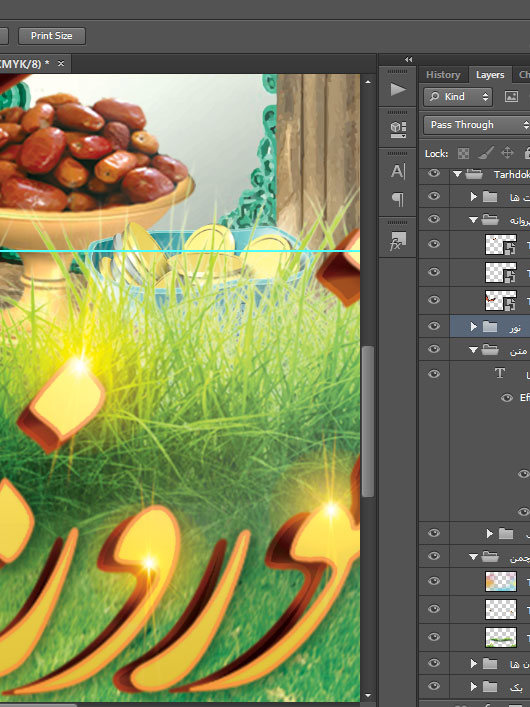The width and height of the screenshot is (530, 707).
Task: Click the متن group folder icon
Action: [490, 349]
